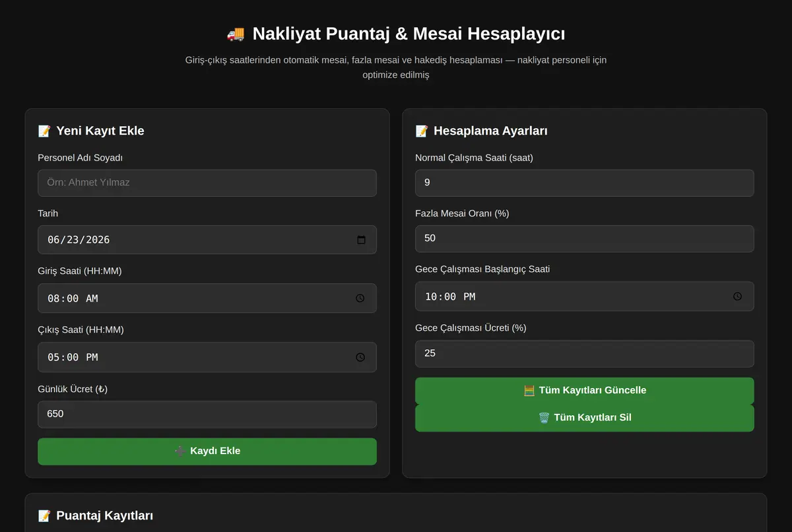Click the Fazla Mesai Oranı input
Image resolution: width=792 pixels, height=532 pixels.
coord(585,238)
